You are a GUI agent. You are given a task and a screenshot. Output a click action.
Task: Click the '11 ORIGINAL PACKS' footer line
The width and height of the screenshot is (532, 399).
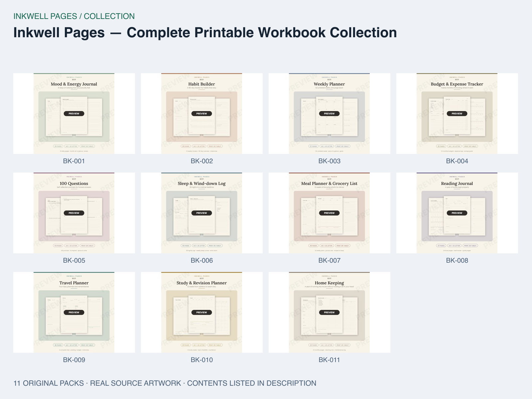165,383
